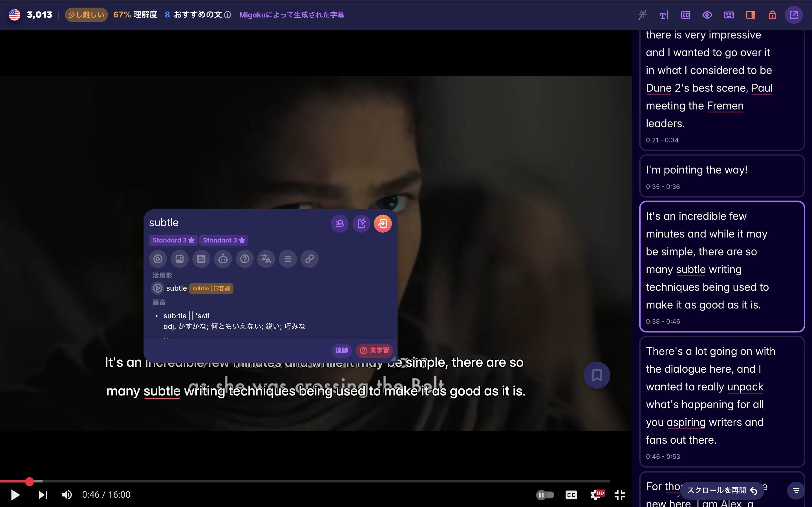Click the 未学習 status button
Screen dimensions: 812x507
click(x=374, y=350)
